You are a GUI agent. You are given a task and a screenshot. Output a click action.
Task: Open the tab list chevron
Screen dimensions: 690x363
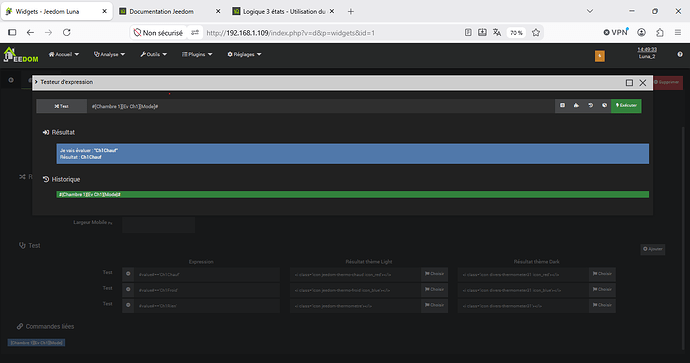tap(590, 11)
